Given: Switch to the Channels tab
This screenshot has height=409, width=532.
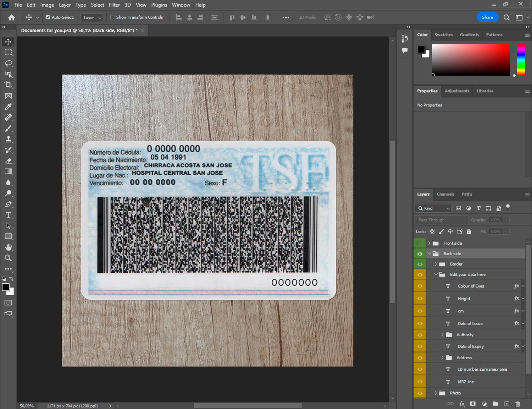Looking at the screenshot, I should [x=445, y=194].
